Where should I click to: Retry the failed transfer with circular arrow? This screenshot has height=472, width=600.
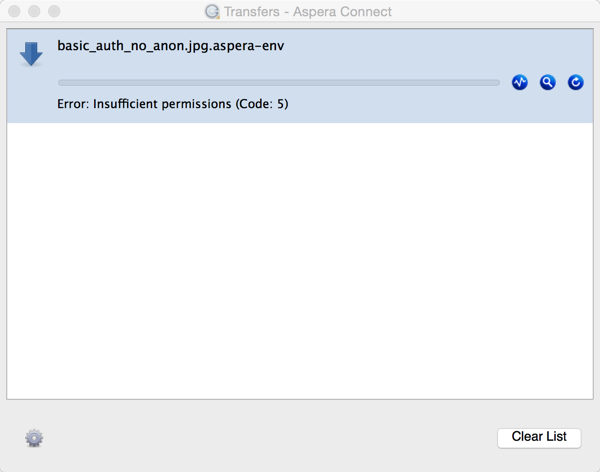click(x=575, y=82)
